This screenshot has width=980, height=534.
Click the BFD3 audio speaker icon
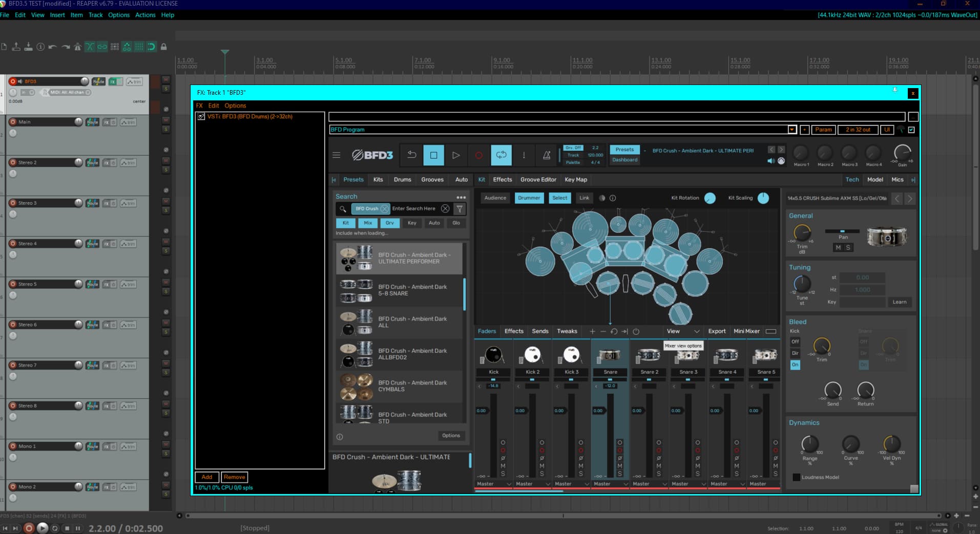point(771,161)
